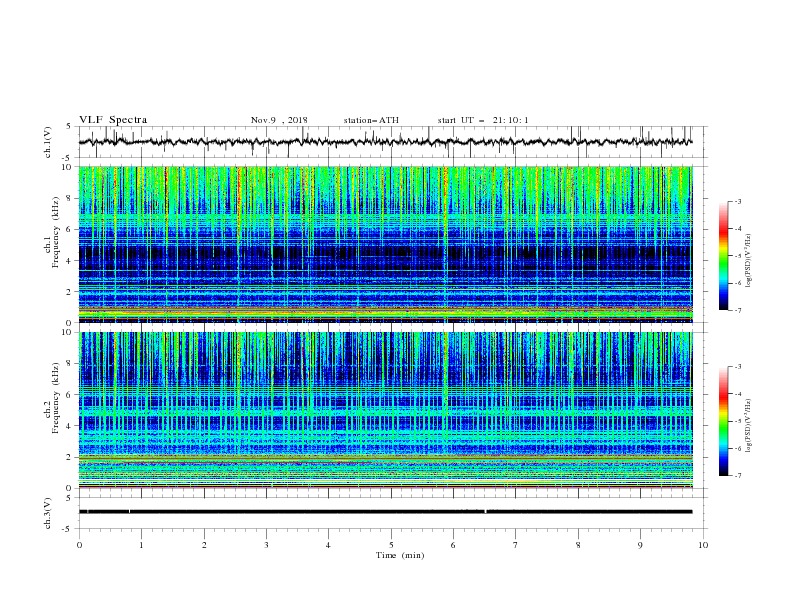792x612 pixels.
Task: Click the '8' kHz tick of ch.2 spectrogram
Action: (x=69, y=364)
